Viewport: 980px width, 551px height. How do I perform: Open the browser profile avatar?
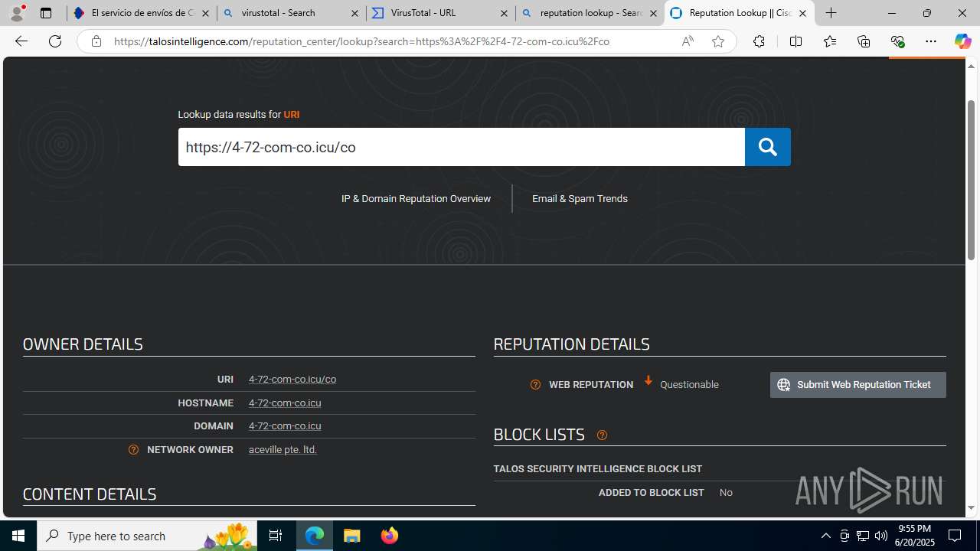(17, 13)
